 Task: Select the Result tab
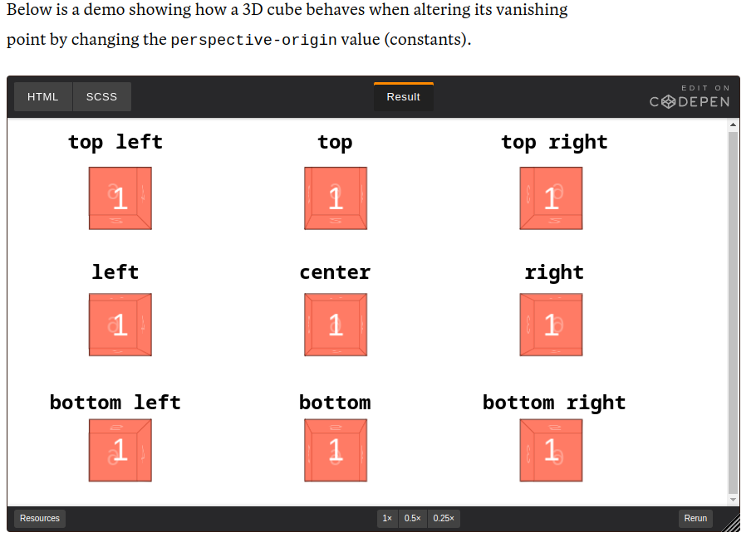point(403,97)
